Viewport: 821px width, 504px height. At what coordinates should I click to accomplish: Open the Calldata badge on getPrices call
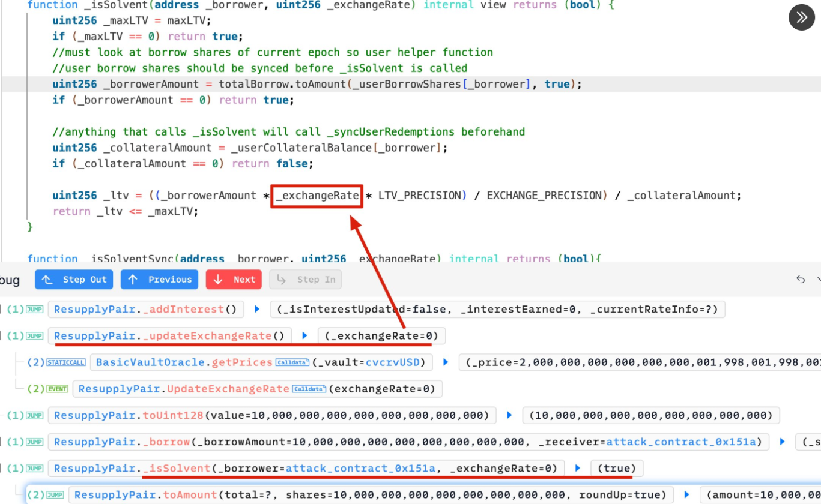pos(292,362)
